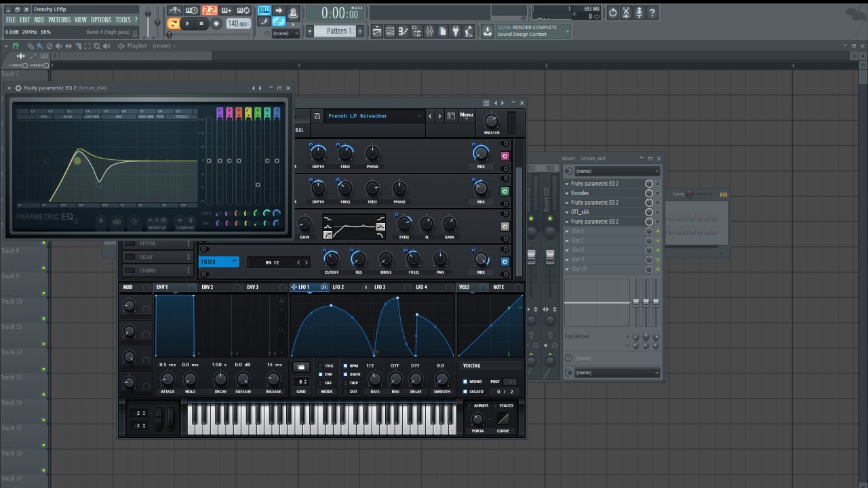Toggle the pink effect power button

coord(505,156)
